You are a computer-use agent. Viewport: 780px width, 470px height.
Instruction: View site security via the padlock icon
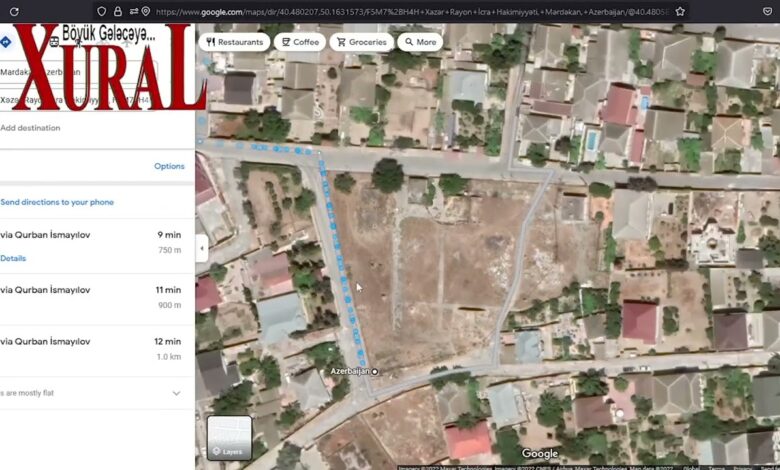(118, 11)
